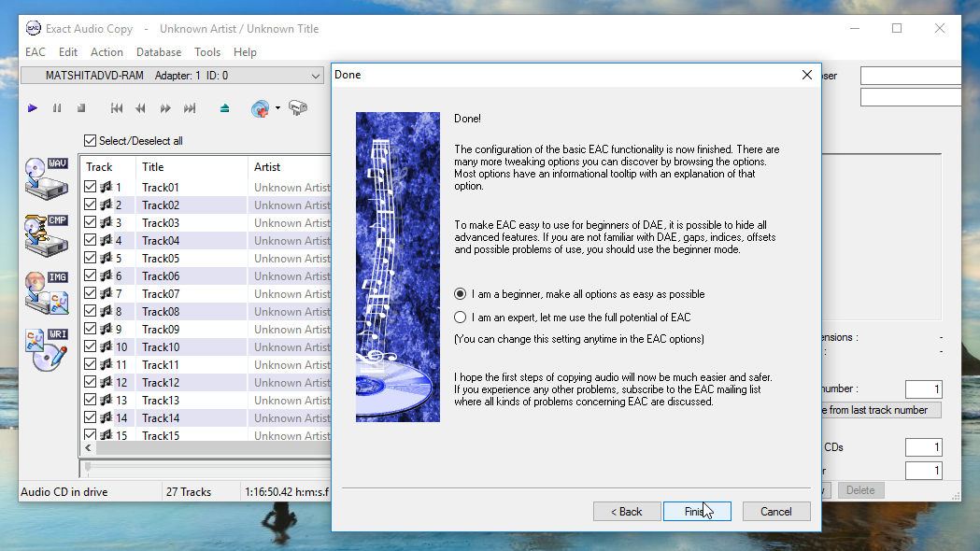Viewport: 980px width, 551px height.
Task: Click the Stop playback icon
Action: [81, 108]
